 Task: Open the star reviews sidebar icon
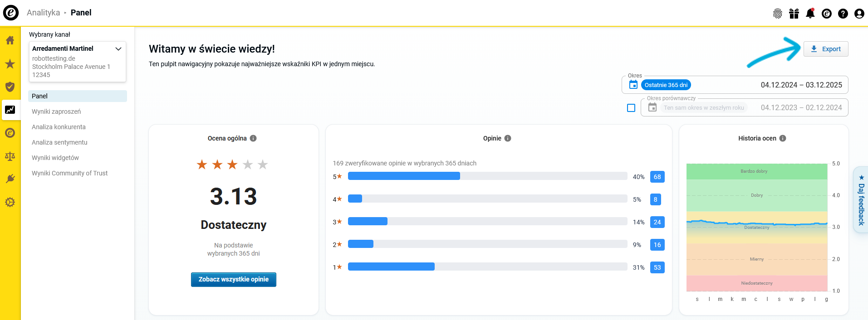(10, 64)
